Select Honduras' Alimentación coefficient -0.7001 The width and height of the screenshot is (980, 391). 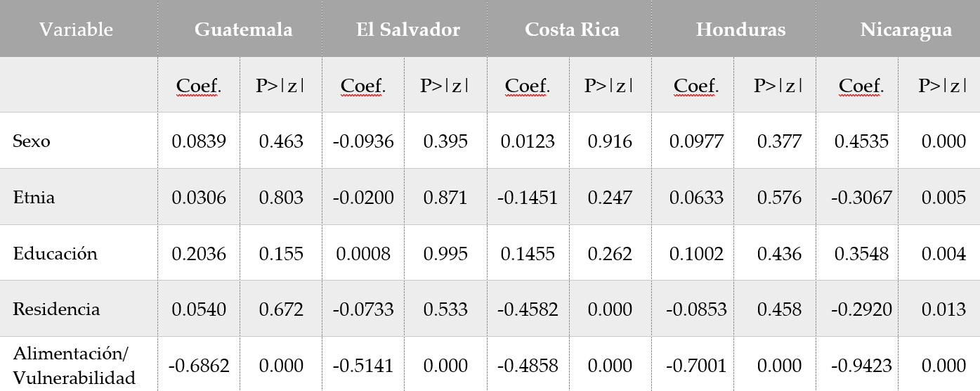[696, 366]
